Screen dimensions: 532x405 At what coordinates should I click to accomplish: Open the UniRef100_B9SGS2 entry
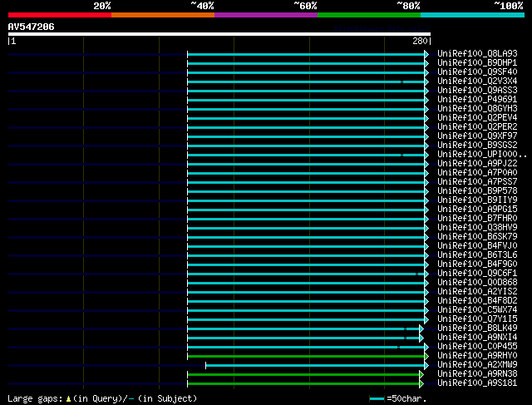click(x=477, y=146)
